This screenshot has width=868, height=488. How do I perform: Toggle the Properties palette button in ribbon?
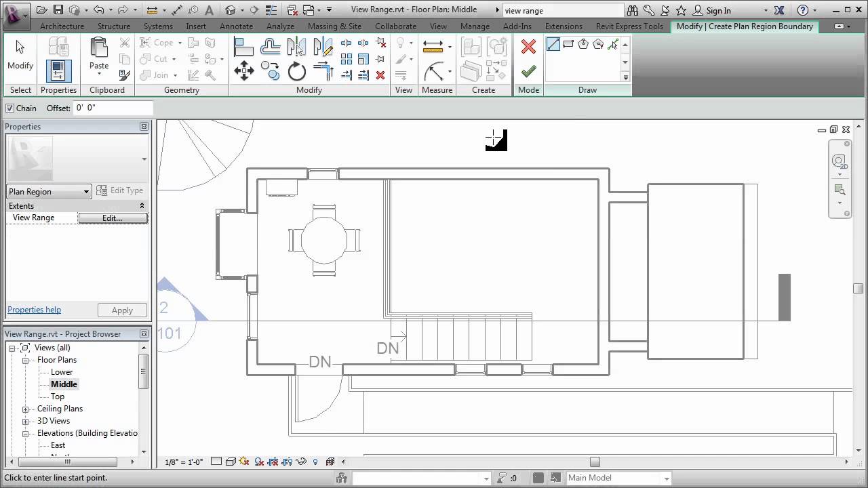(x=58, y=71)
